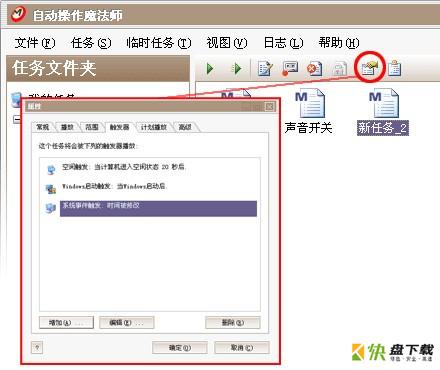The height and width of the screenshot is (370, 440).
Task: Click the 声音开关 task name label
Action: click(x=309, y=128)
